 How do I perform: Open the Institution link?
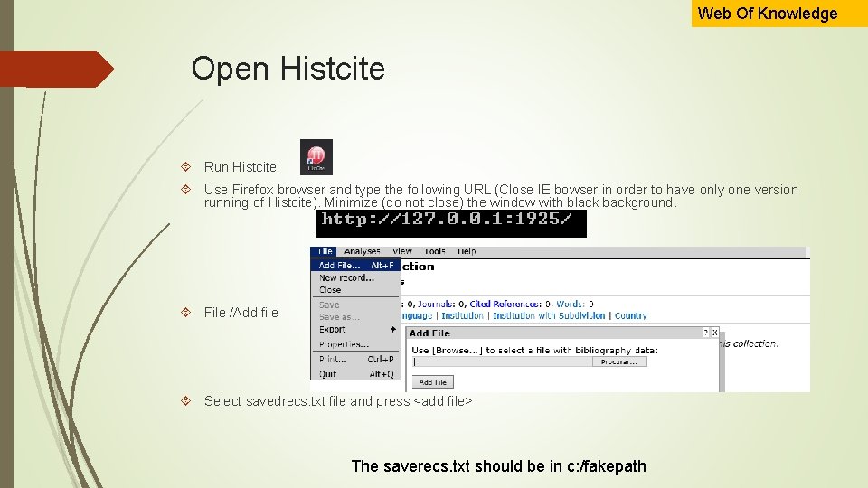coord(462,315)
